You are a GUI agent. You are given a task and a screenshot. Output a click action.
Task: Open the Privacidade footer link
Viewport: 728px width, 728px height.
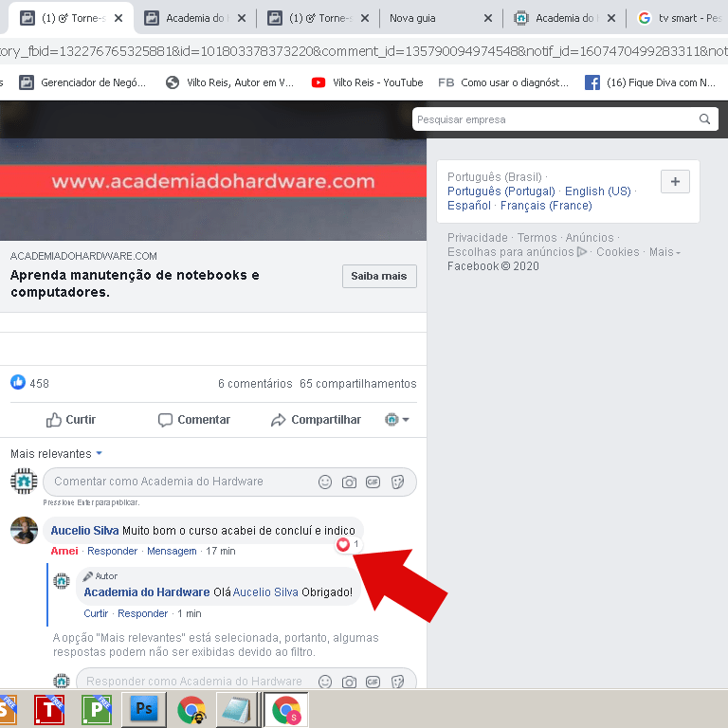(478, 238)
